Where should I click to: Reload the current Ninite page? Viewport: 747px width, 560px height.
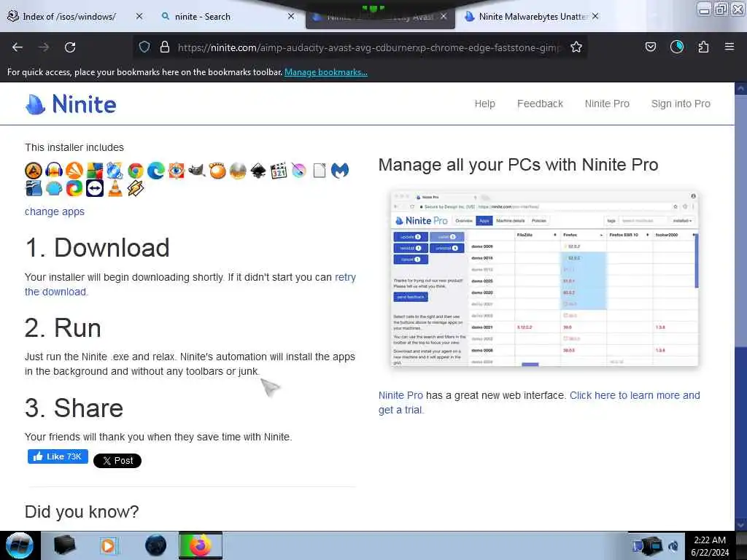click(70, 47)
